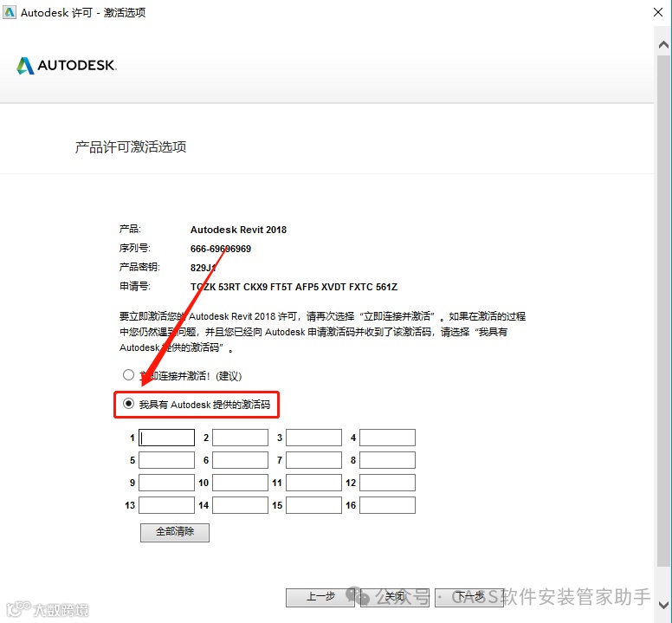Click activation code field 7
672x623 pixels.
point(314,460)
